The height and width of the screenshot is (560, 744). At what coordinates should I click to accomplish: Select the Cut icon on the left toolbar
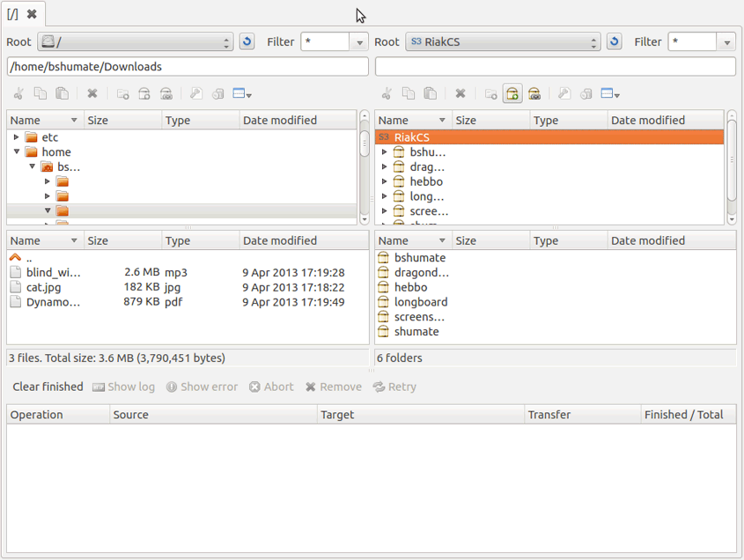(x=18, y=93)
